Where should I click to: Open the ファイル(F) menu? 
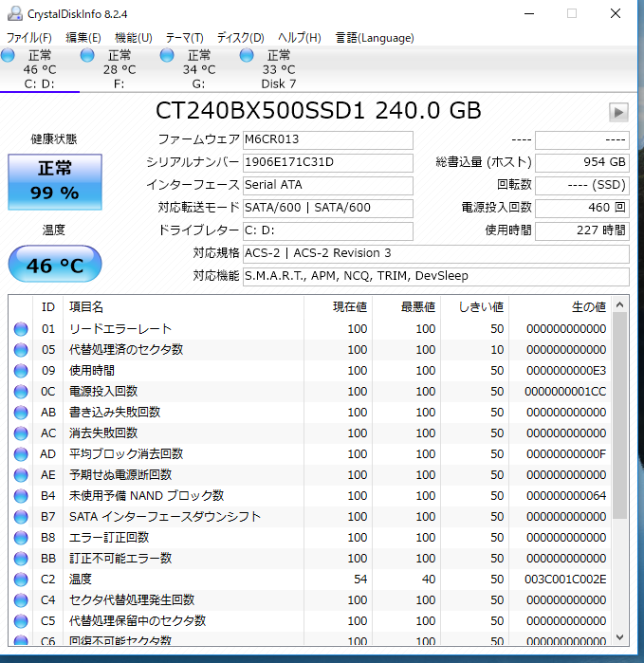point(28,38)
